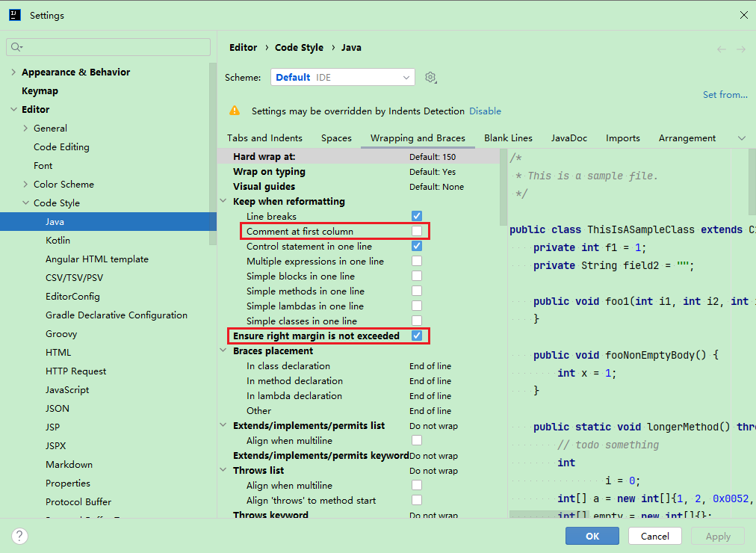The image size is (756, 553).
Task: Collapse the Braces placement section
Action: coord(223,351)
